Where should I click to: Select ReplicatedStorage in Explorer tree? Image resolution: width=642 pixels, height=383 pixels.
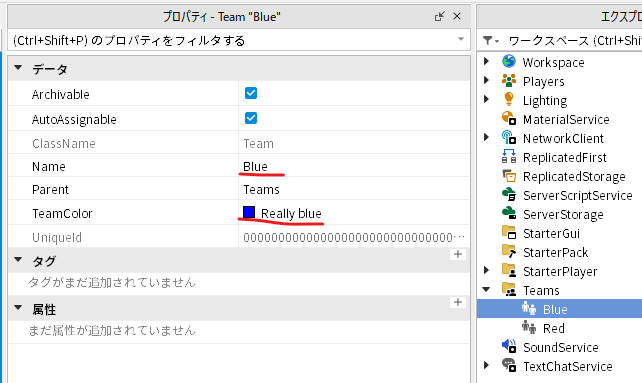point(574,176)
